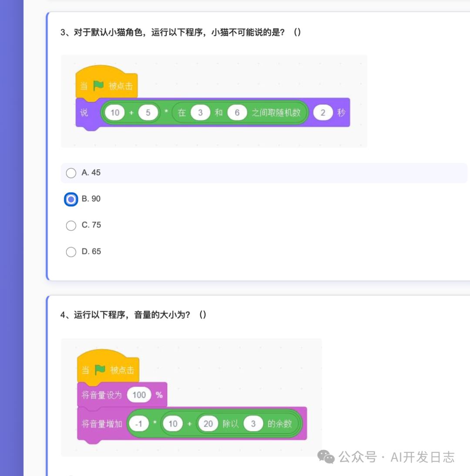This screenshot has height=476, width=470.
Task: Click the value 5 in the say block
Action: (x=148, y=113)
